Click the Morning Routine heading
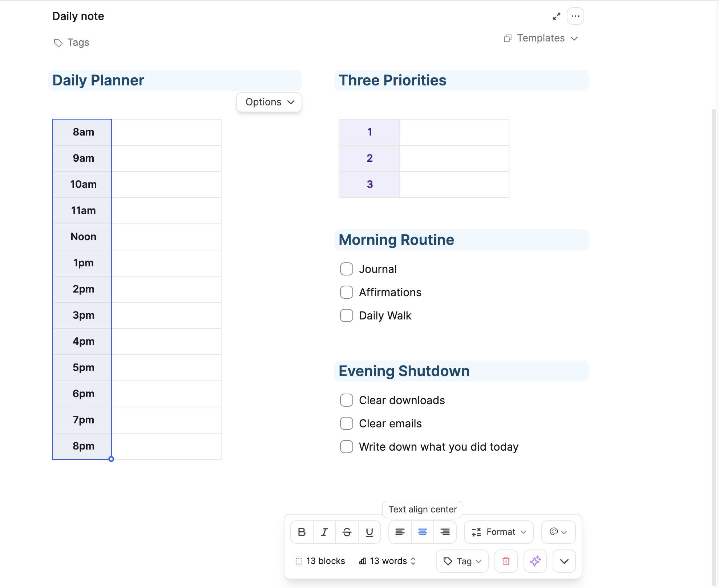Viewport: 719px width, 588px height. click(396, 240)
